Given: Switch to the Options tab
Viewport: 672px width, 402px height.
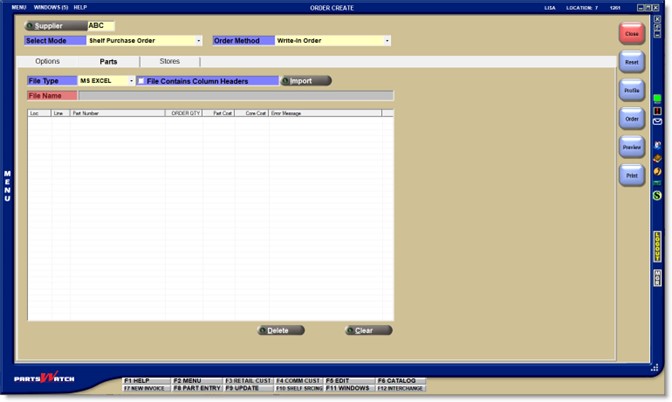Looking at the screenshot, I should tap(47, 62).
